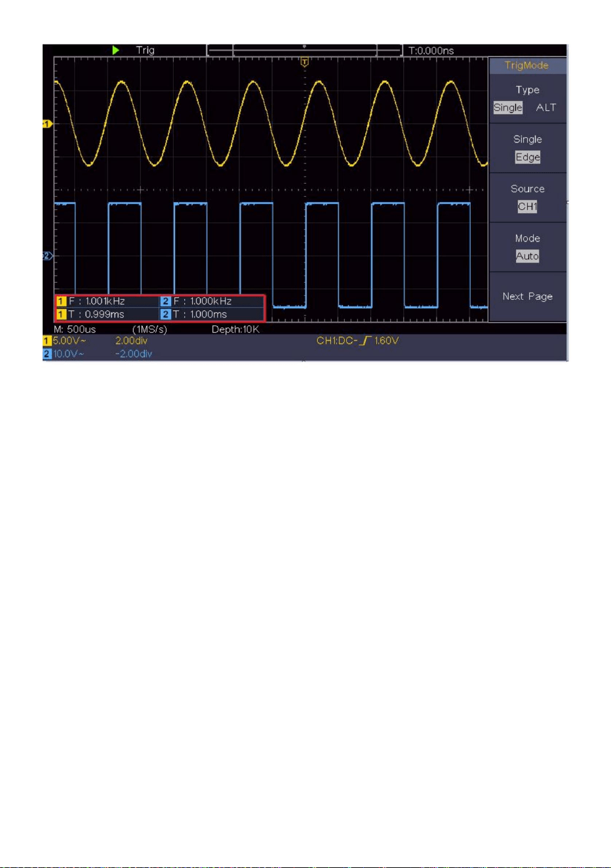Click the rising edge symbol in trigger readout
The width and height of the screenshot is (611, 868).
click(x=366, y=341)
